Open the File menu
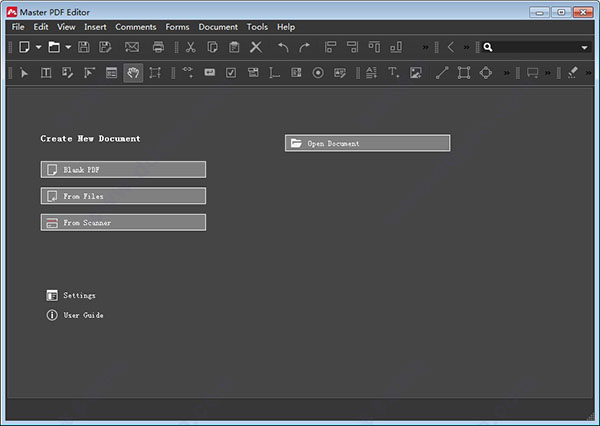The height and width of the screenshot is (426, 600). (18, 27)
